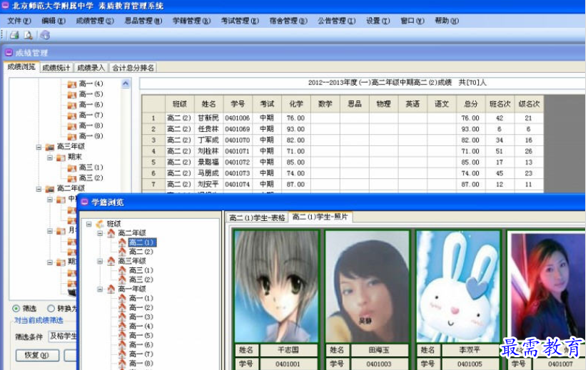The image size is (588, 370).
Task: Click the print preview magnifier toolbar icon
Action: pos(28,35)
